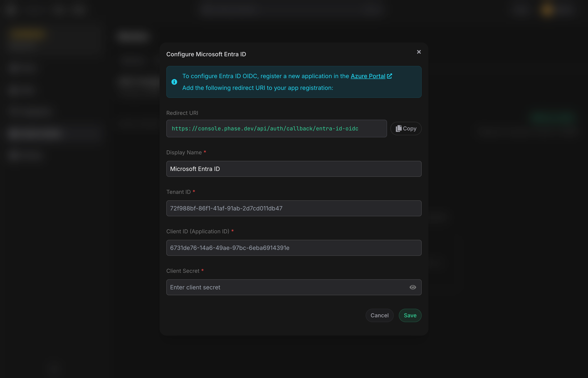Select the client ID value starting with 6731de76
588x378 pixels.
tap(230, 248)
